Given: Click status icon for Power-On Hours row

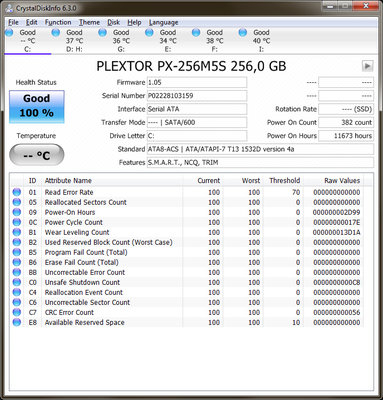Looking at the screenshot, I should (17, 212).
